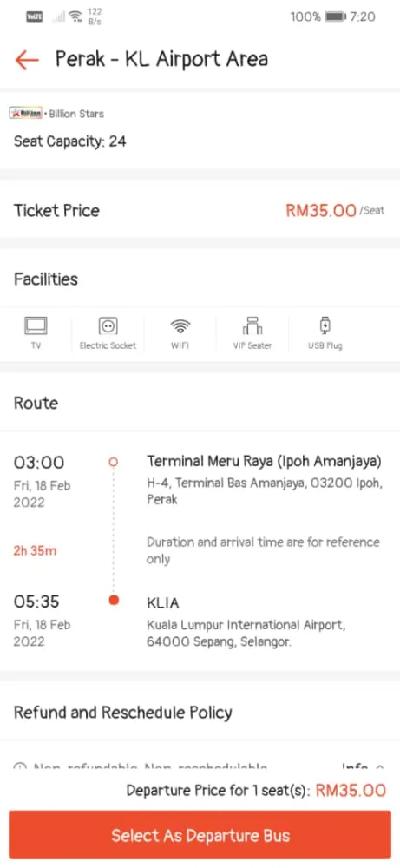The width and height of the screenshot is (400, 868).
Task: Select the VIP Seater facility icon
Action: [252, 325]
